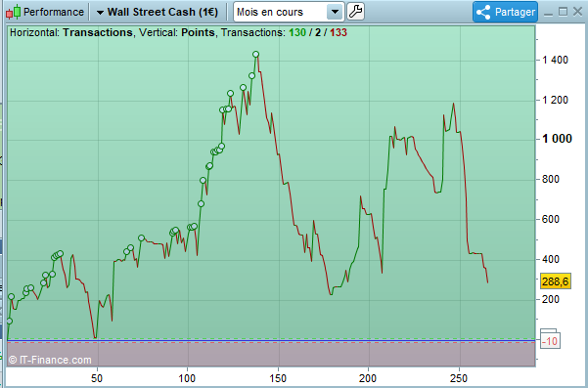Expand the Mois en cours period selector

click(x=289, y=12)
